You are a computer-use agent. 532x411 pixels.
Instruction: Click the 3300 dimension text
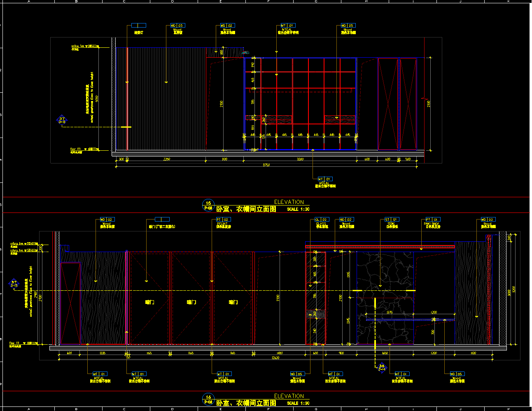(x=300, y=159)
